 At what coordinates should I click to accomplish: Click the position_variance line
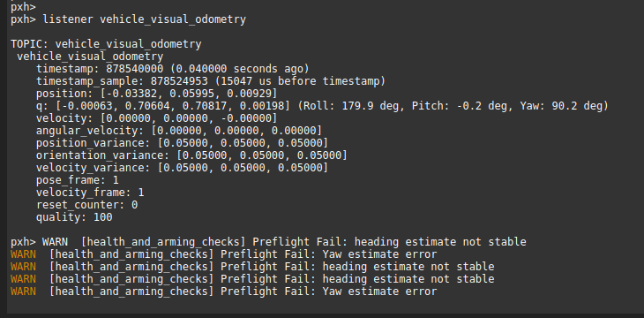(x=182, y=143)
